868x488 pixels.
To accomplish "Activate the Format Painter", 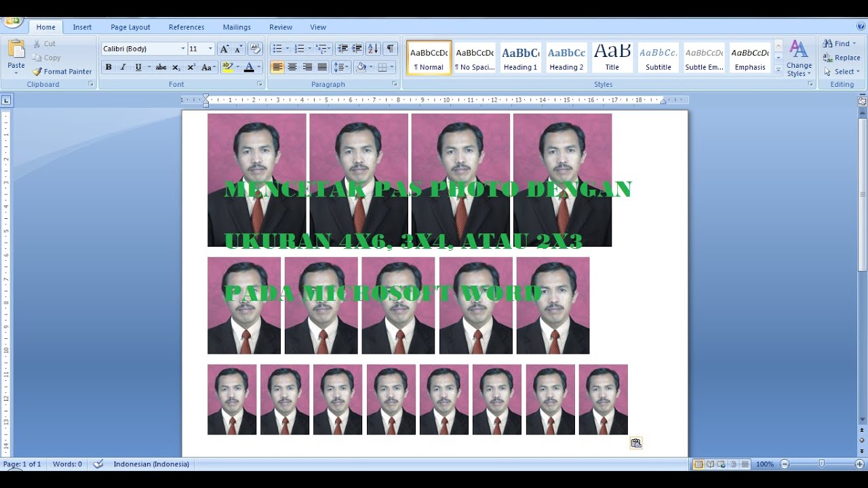I will point(62,71).
